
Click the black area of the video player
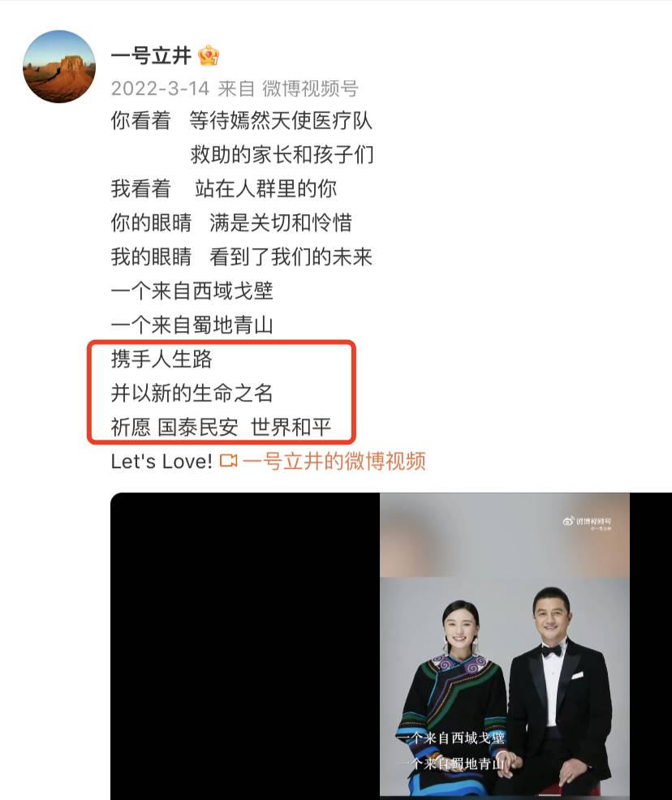coord(245,646)
